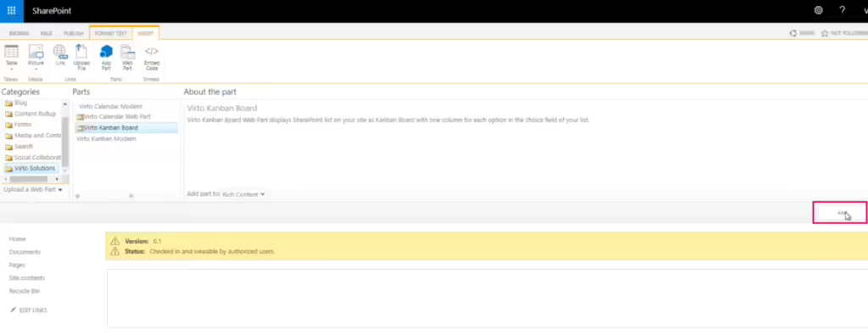Open Site contents in left navigation

tap(26, 277)
